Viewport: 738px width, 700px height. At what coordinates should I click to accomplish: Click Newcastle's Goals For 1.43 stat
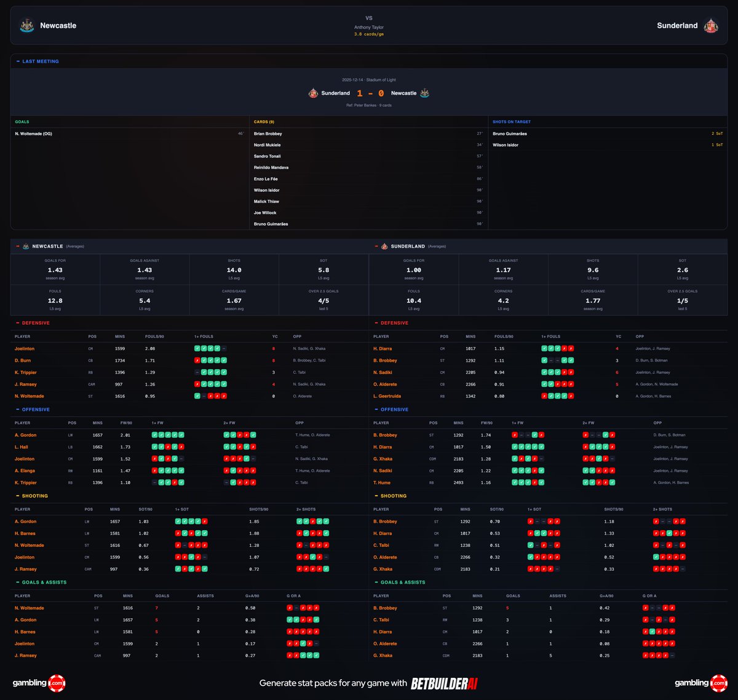click(x=55, y=269)
